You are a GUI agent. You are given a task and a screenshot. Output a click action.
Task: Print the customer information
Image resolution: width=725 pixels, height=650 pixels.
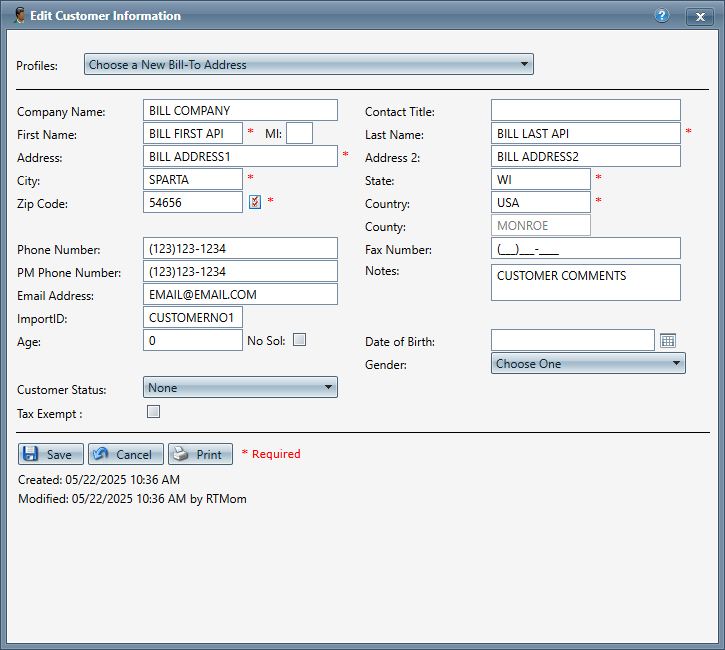[200, 454]
